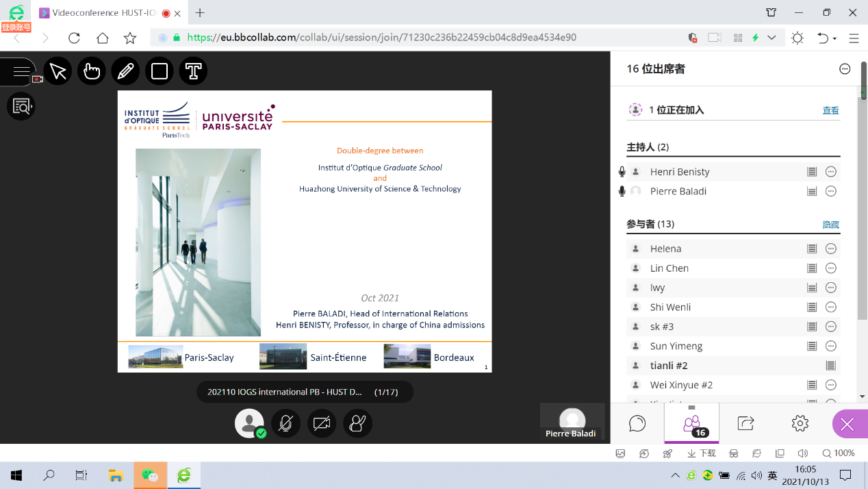Screen dimensions: 868x489
Task: Click 查看 link for joining attendee
Action: click(x=830, y=110)
